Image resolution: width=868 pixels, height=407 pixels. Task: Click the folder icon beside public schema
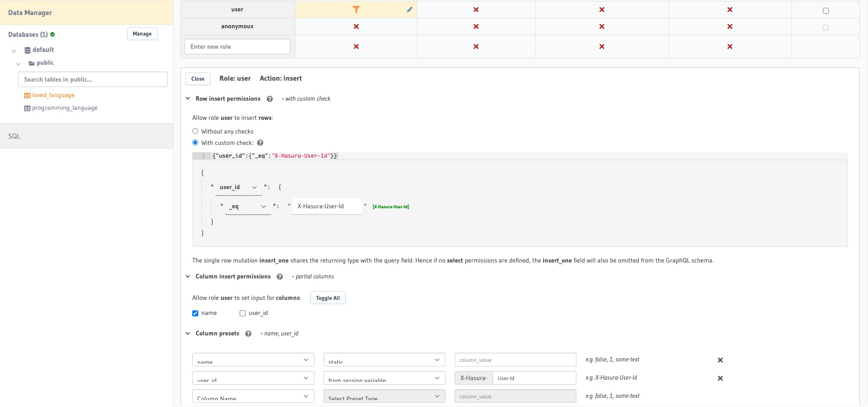(x=31, y=63)
